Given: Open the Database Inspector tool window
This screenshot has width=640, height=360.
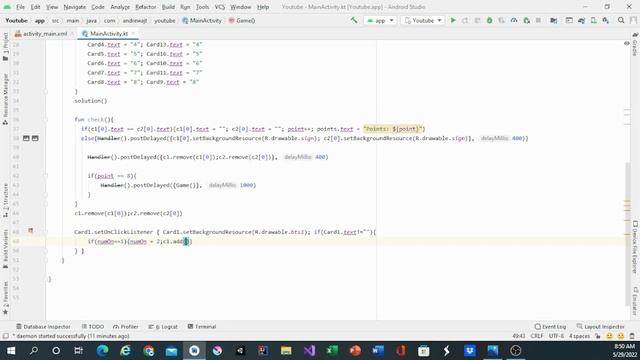Looking at the screenshot, I should (43, 327).
